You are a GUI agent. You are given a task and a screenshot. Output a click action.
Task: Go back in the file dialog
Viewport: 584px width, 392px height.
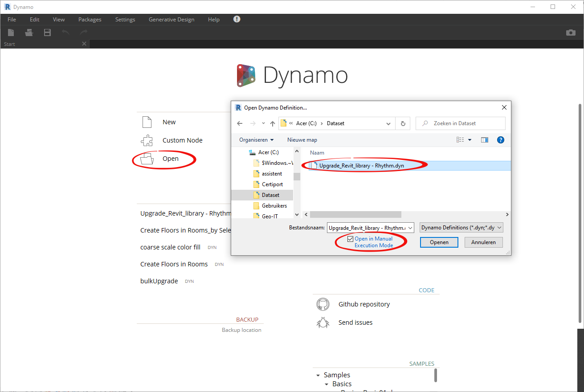pyautogui.click(x=240, y=123)
